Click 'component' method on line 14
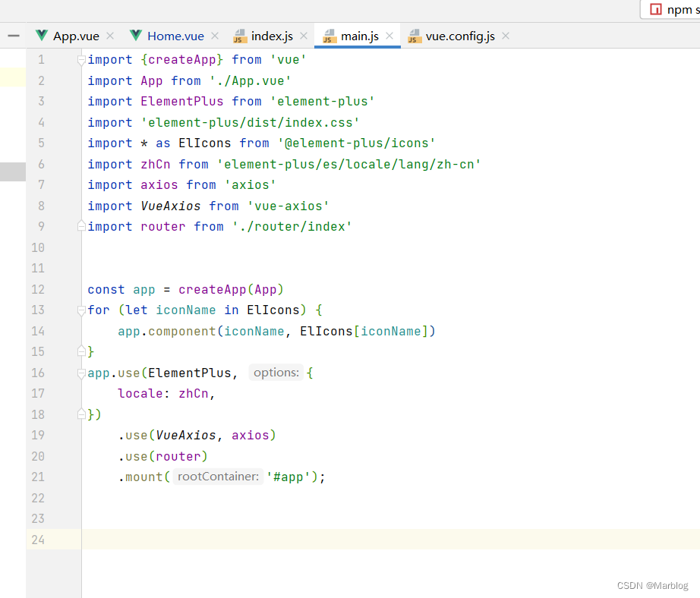The height and width of the screenshot is (598, 700). (x=182, y=331)
